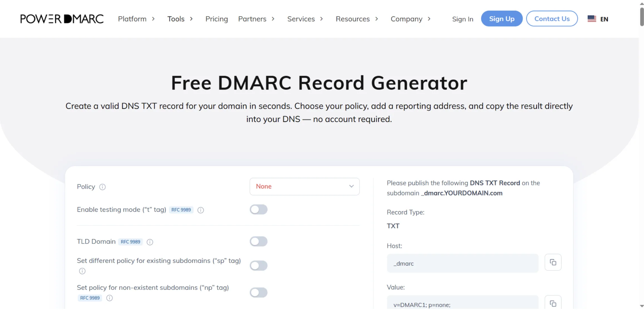Click the "_dmarc.YOURDOMAIN.com" text

click(x=462, y=193)
